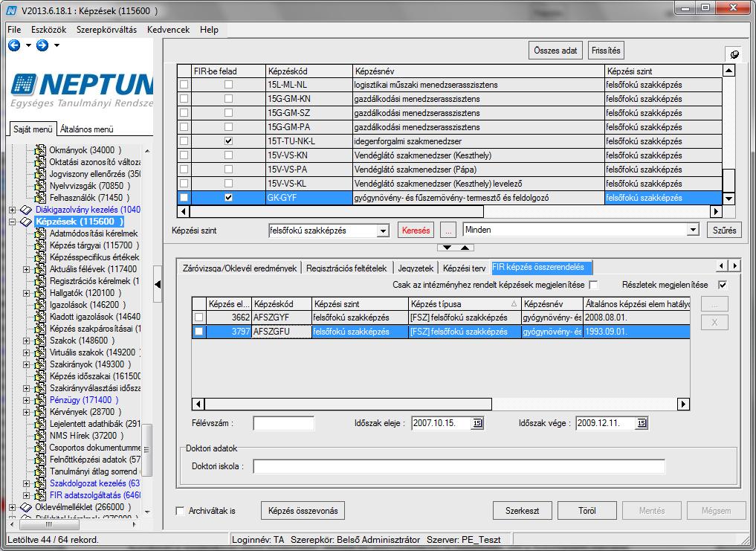Switch to the Képzési terv tab
756x551 pixels.
click(x=465, y=268)
